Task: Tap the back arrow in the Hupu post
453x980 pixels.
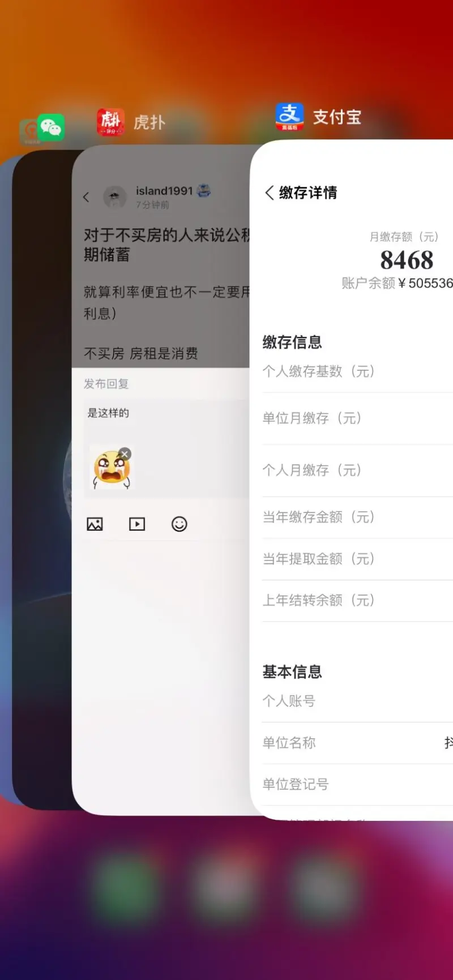Action: click(x=86, y=197)
